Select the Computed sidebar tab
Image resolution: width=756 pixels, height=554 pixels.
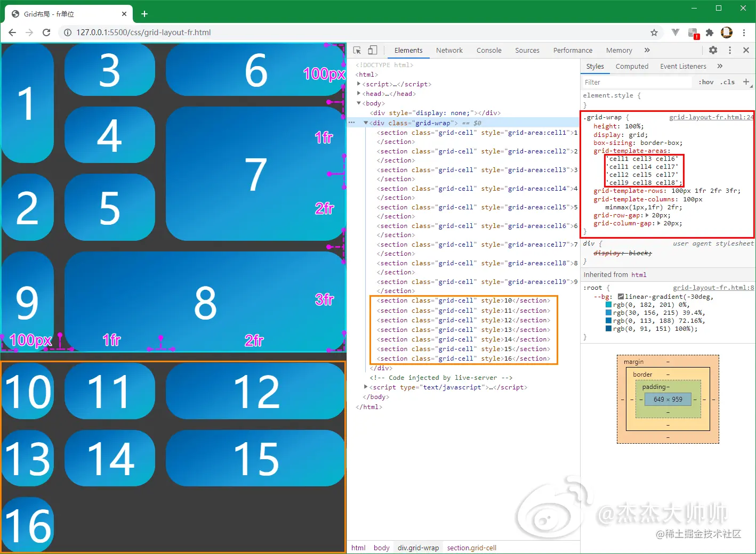pyautogui.click(x=632, y=66)
